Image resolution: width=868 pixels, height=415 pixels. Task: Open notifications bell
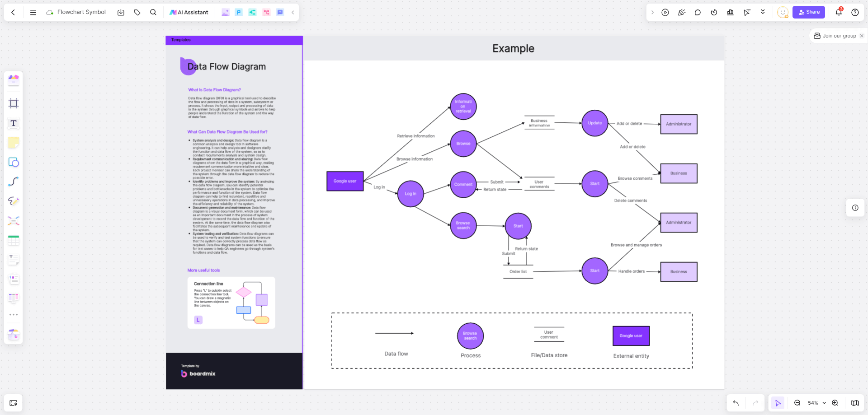pyautogui.click(x=839, y=12)
